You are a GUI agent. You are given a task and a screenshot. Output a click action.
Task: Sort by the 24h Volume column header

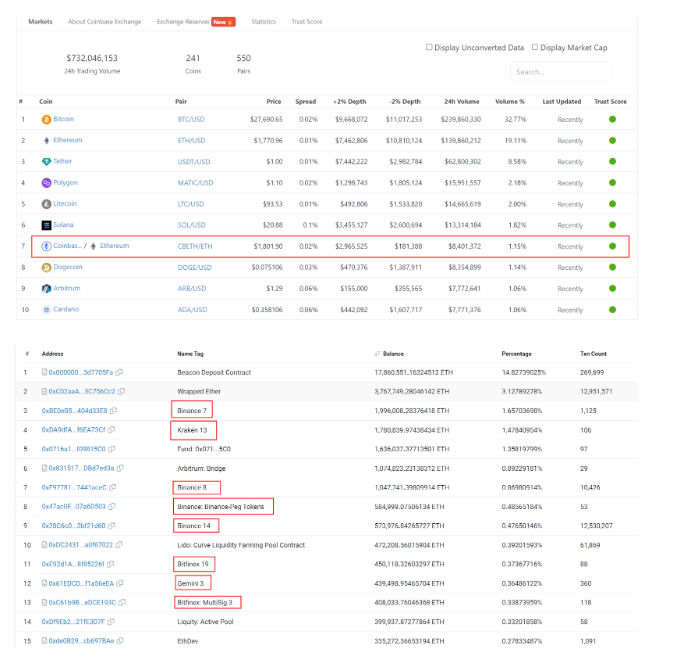tap(462, 101)
